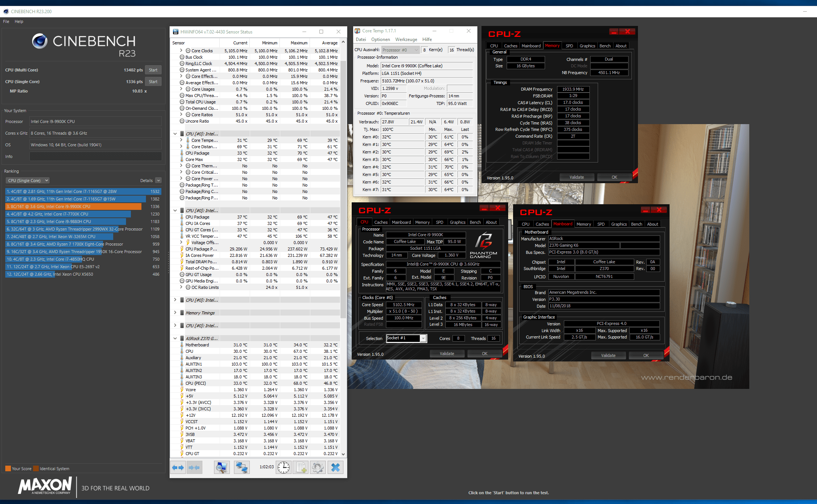Click lightning icon beside Vcore row
Screen dimensions: 817x504
pos(182,390)
